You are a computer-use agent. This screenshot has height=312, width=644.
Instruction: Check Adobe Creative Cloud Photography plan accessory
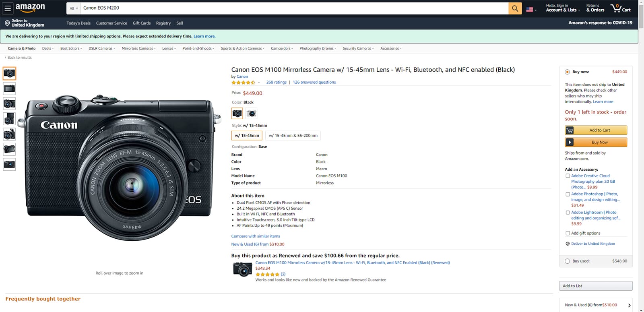click(568, 176)
